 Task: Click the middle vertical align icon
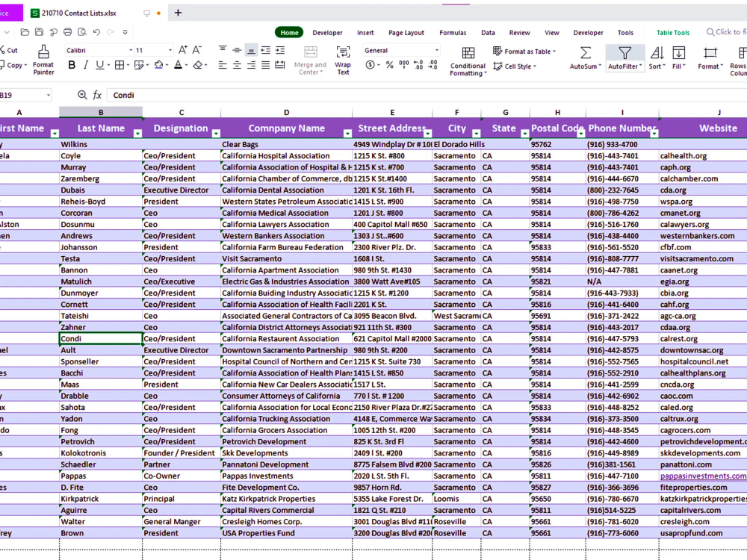pos(237,49)
